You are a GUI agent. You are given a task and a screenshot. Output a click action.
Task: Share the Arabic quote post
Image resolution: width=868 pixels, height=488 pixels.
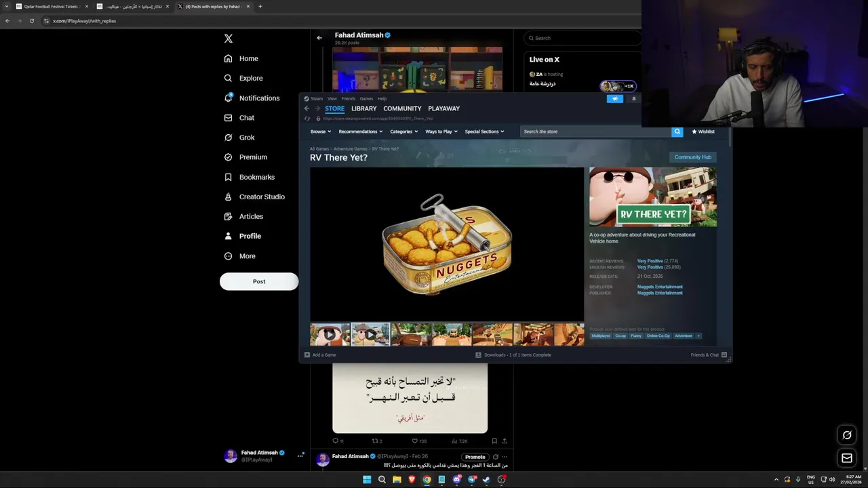tap(505, 441)
